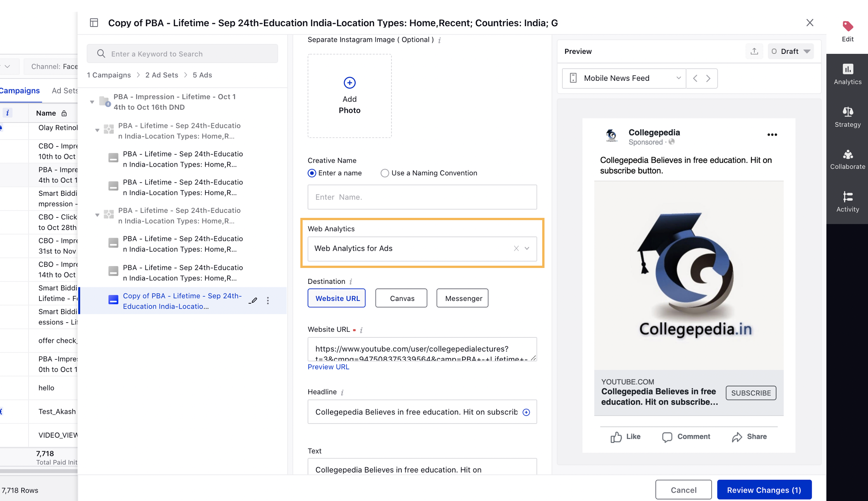Click the Headline input field
The height and width of the screenshot is (501, 868).
click(422, 412)
